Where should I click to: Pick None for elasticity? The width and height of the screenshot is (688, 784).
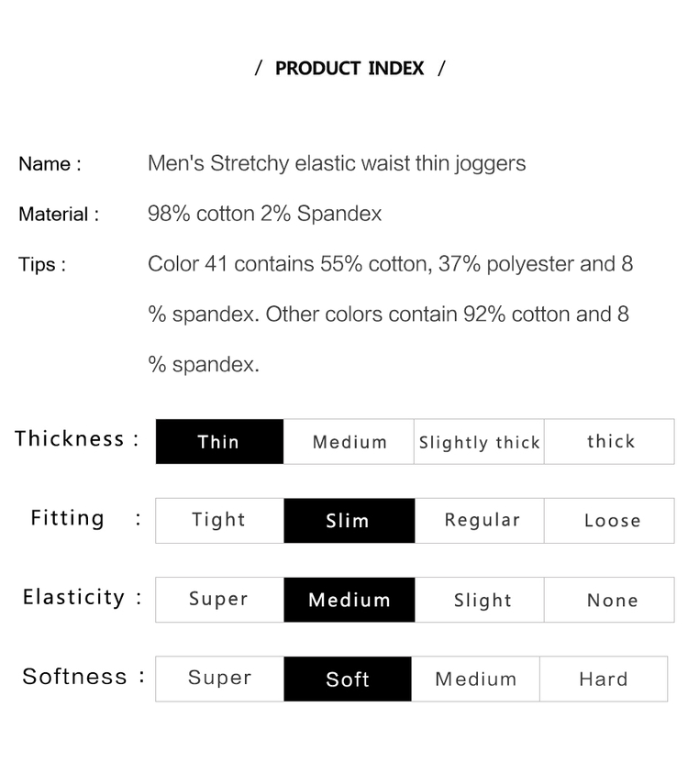click(x=609, y=600)
